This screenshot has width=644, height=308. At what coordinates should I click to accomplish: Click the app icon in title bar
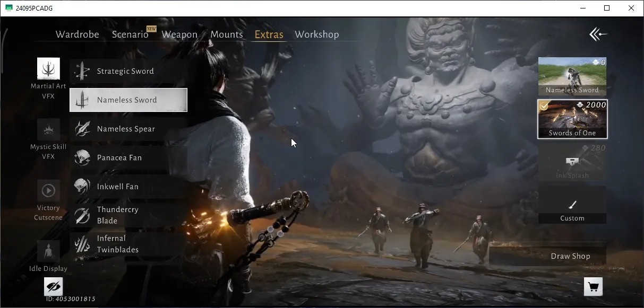[9, 8]
